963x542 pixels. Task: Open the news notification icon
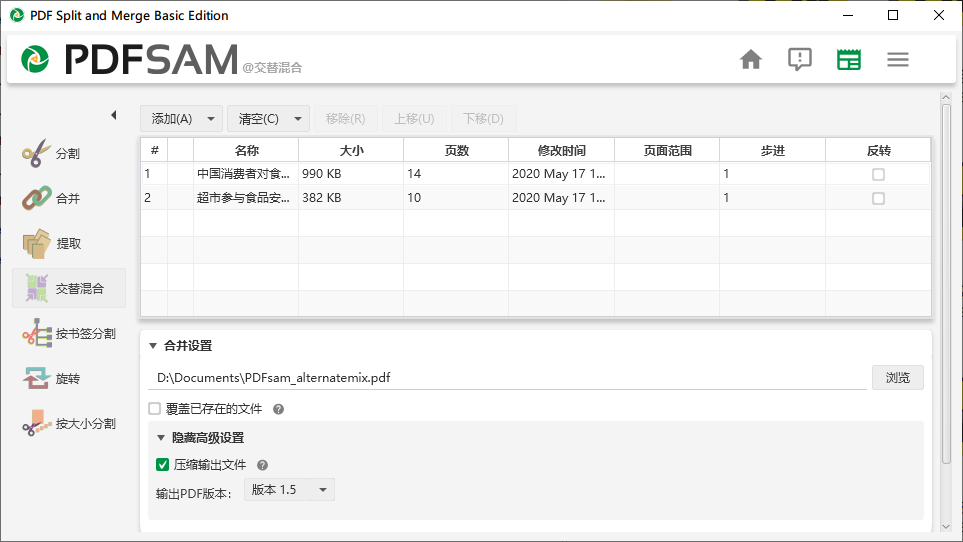pyautogui.click(x=800, y=60)
